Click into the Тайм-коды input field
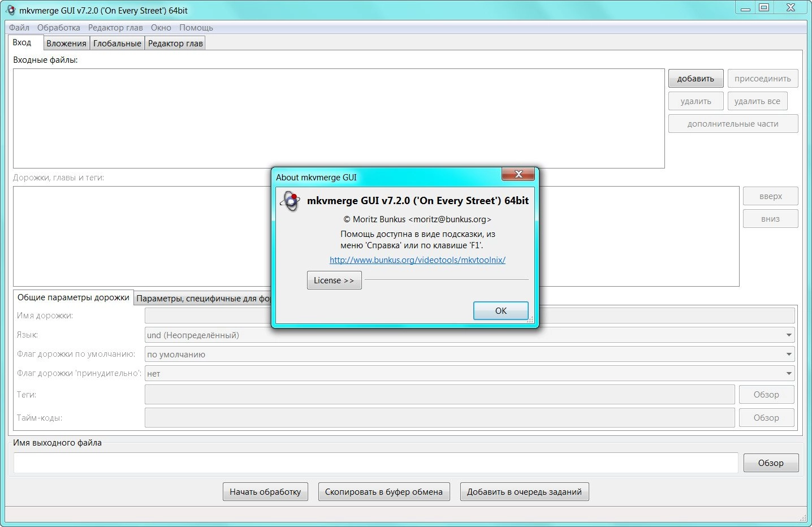 point(439,418)
